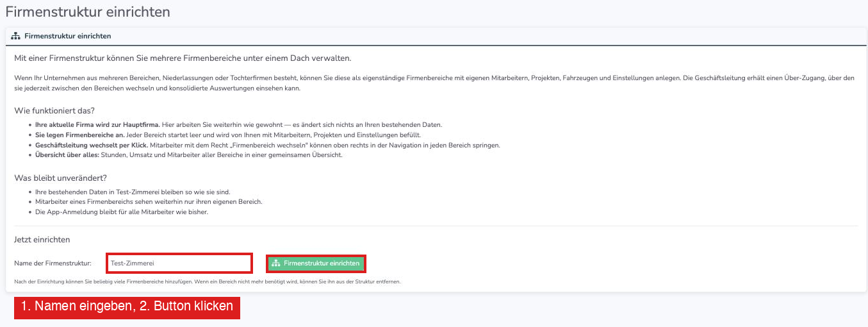Click the heading Was bleibt unverändert?
The image size is (868, 327).
(x=60, y=178)
